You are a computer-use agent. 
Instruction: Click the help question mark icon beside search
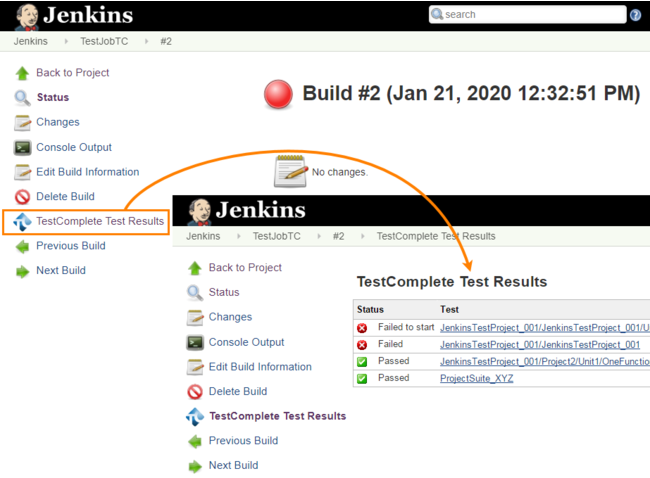click(635, 15)
